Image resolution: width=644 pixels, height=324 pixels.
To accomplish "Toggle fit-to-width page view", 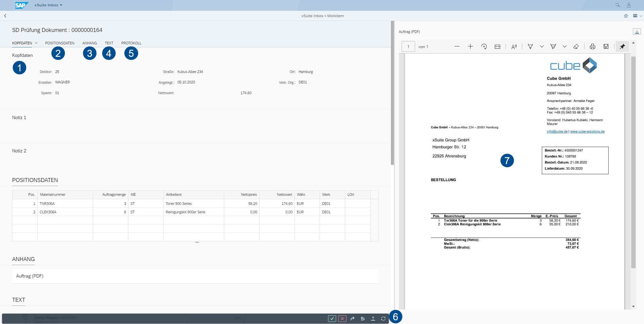I will pos(497,46).
